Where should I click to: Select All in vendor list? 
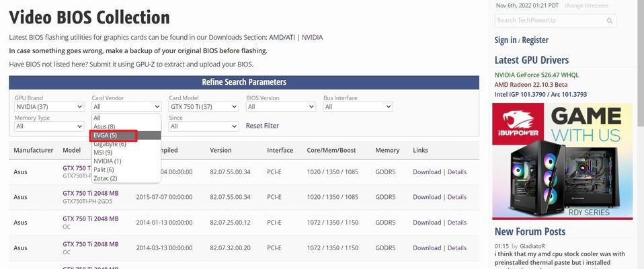pos(126,118)
